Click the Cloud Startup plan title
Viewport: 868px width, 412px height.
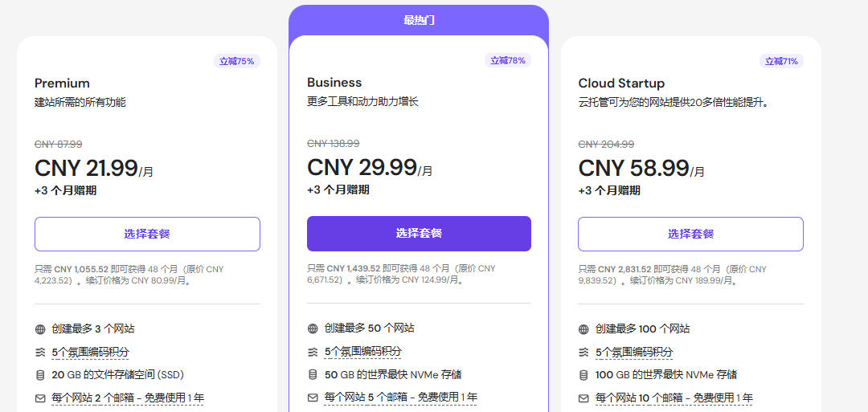coord(621,84)
